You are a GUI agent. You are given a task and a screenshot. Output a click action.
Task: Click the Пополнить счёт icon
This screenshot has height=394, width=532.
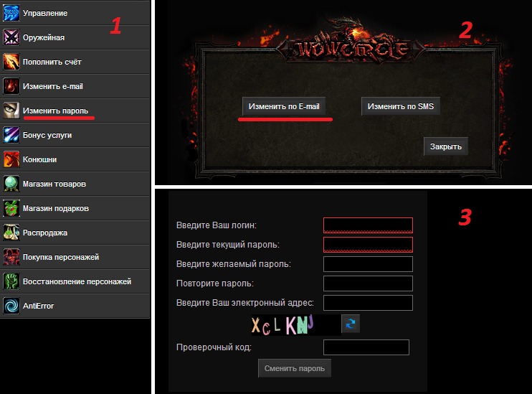pos(11,62)
